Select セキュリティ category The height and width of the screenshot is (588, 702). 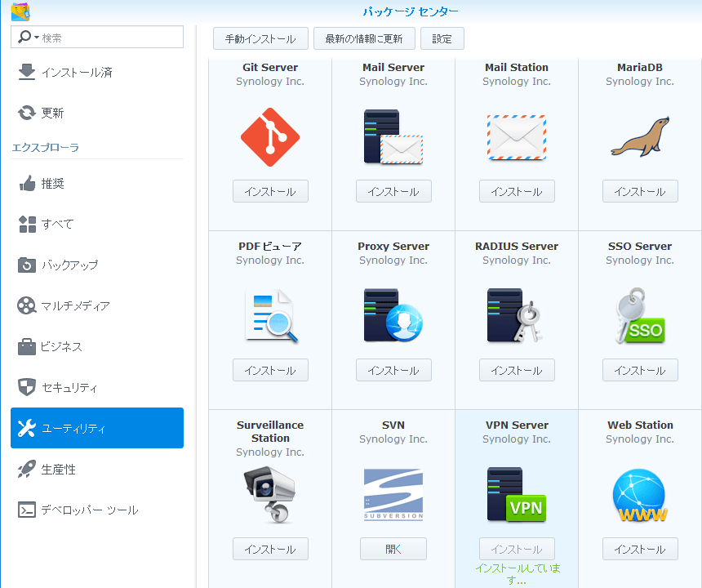point(97,387)
